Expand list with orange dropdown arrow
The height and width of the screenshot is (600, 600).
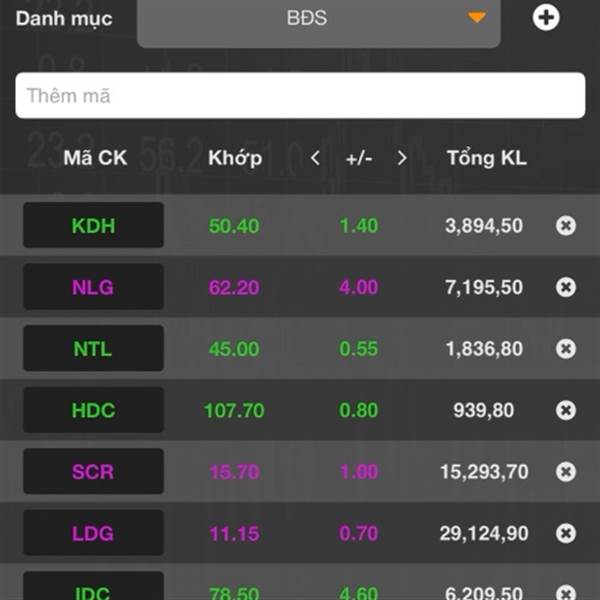pyautogui.click(x=477, y=17)
